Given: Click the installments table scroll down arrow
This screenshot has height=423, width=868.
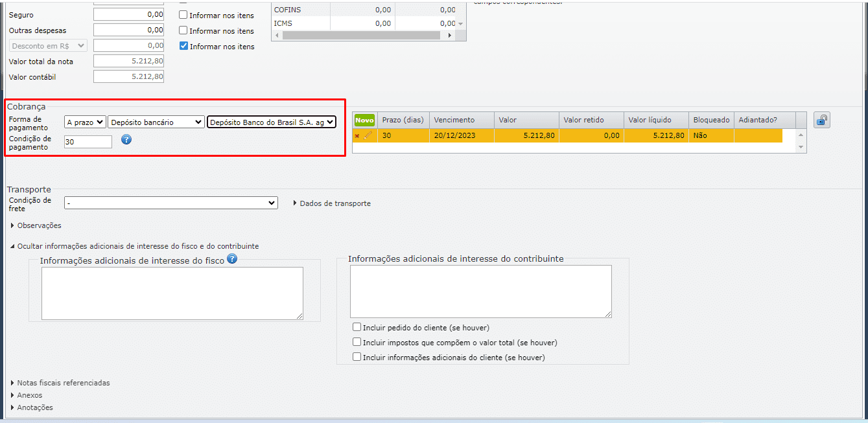Looking at the screenshot, I should tap(801, 148).
